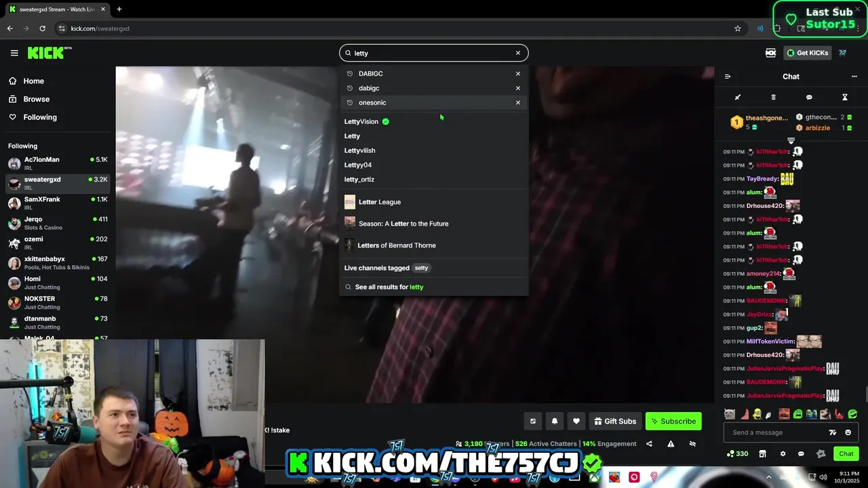Open chat settings gear icon
The height and width of the screenshot is (488, 868).
783,454
